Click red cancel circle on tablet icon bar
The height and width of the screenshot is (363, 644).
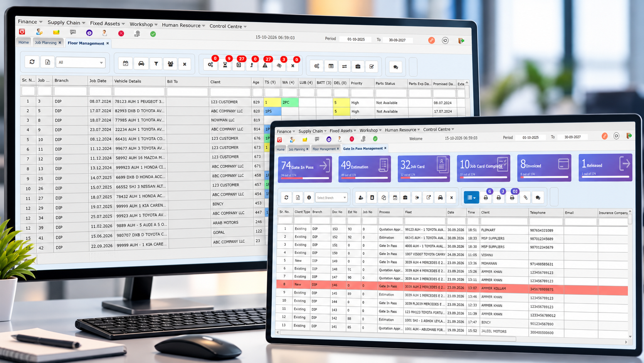352,139
